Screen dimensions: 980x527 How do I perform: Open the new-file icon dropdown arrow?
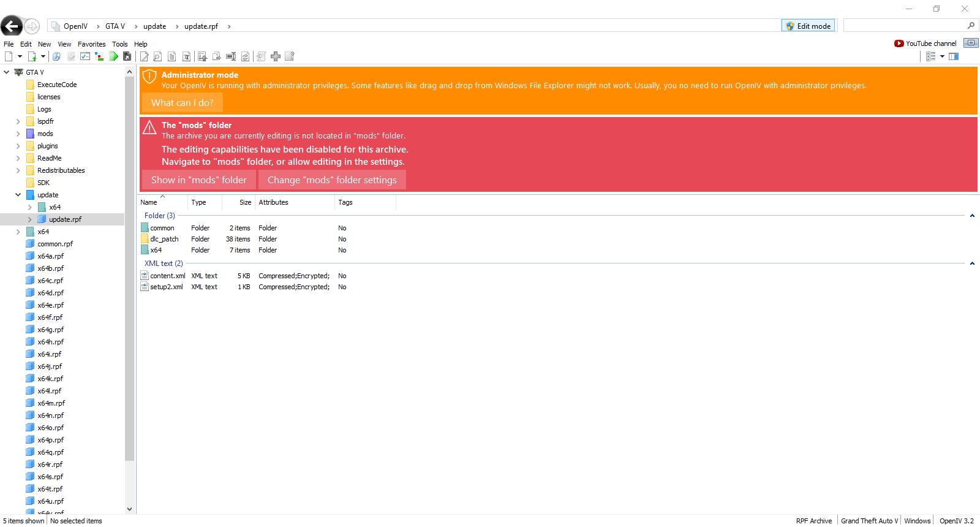pos(20,56)
